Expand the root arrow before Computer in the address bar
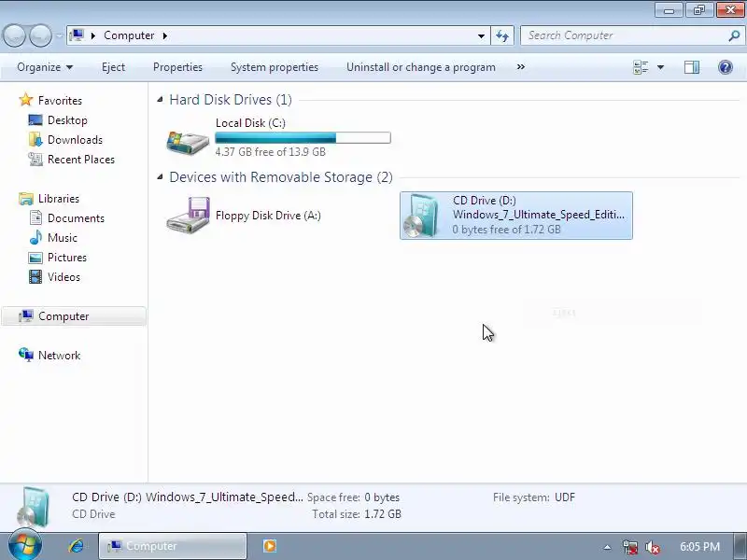Image resolution: width=747 pixels, height=560 pixels. pos(93,35)
